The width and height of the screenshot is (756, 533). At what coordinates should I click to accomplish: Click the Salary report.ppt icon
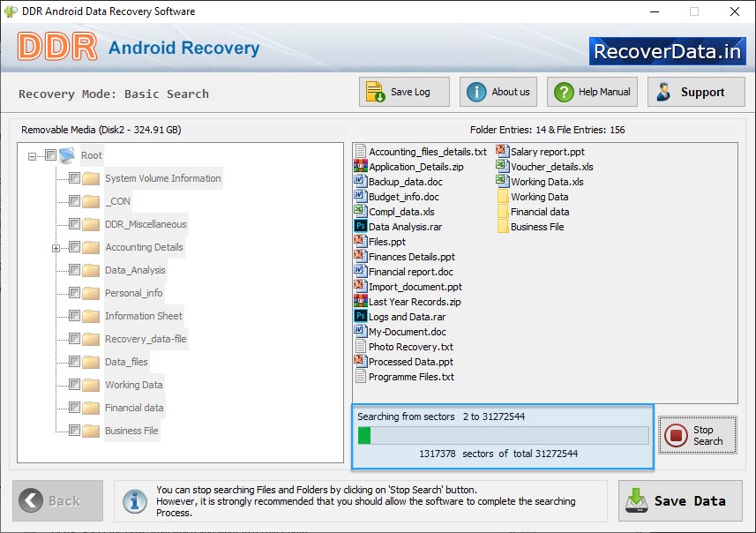click(503, 152)
